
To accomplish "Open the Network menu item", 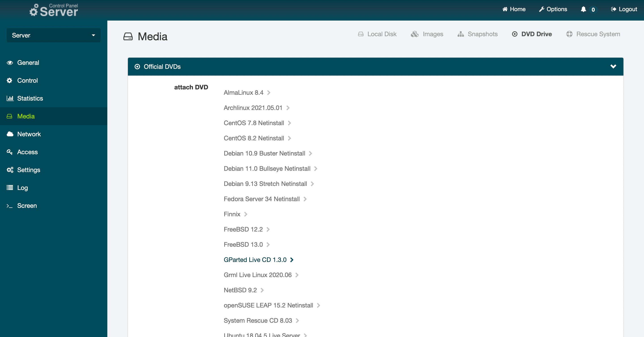I will coord(53,134).
